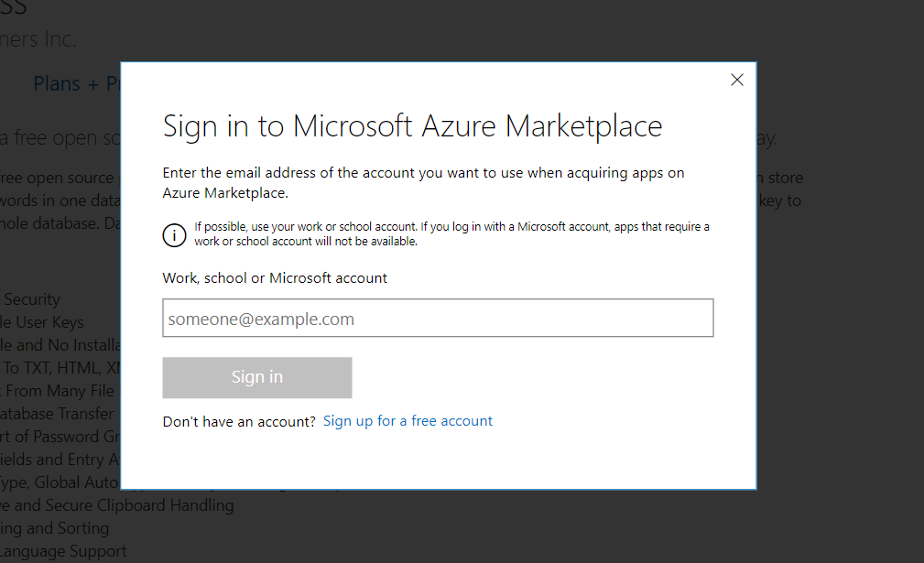The image size is (924, 563).
Task: Click the 'Sign in to Microsoft Azure Marketplace' heading
Action: pos(412,126)
